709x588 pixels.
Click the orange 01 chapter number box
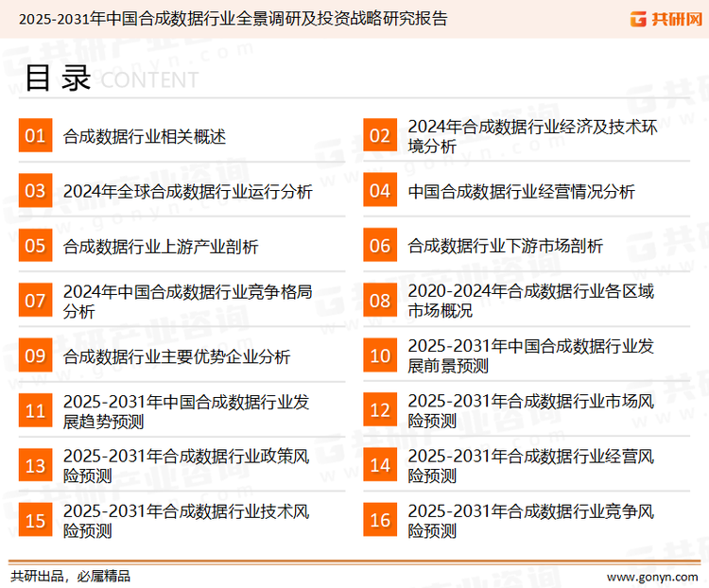(x=35, y=136)
